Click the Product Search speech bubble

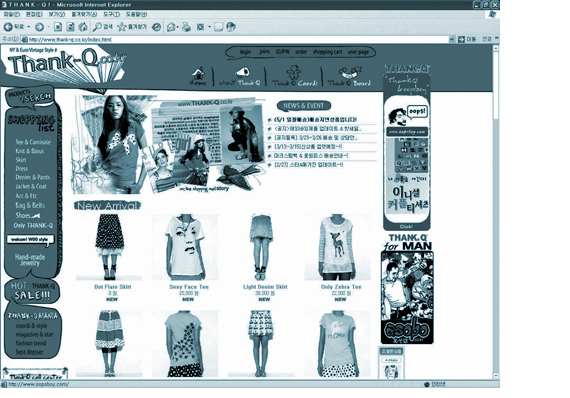click(30, 97)
